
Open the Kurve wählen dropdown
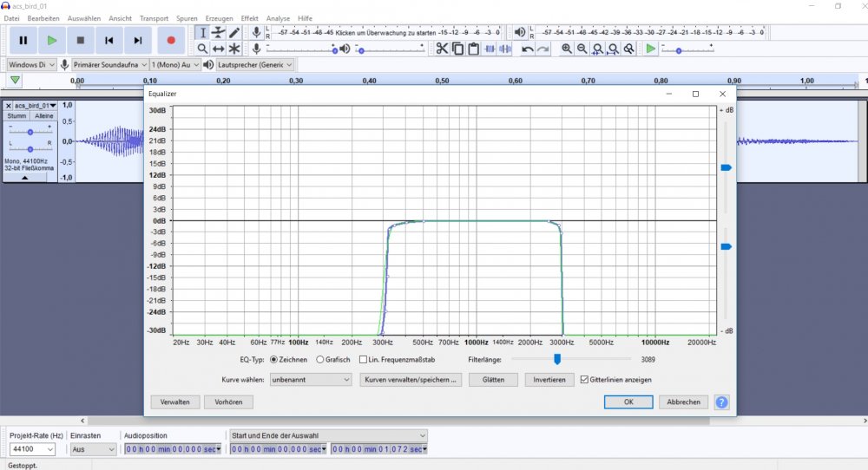(310, 380)
